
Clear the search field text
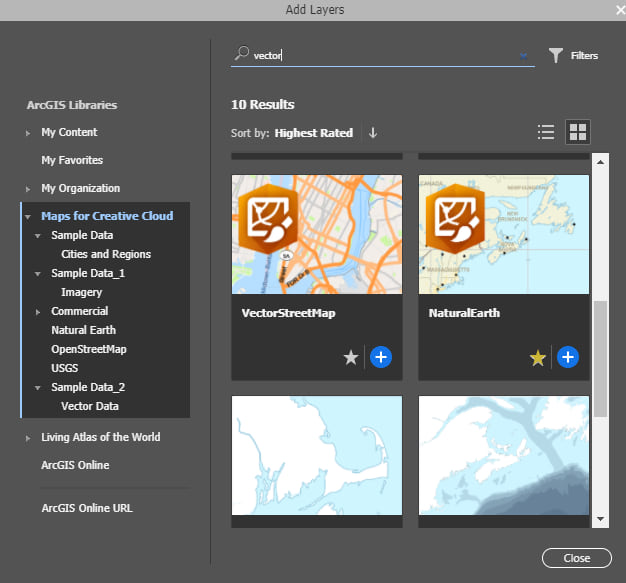pyautogui.click(x=523, y=56)
